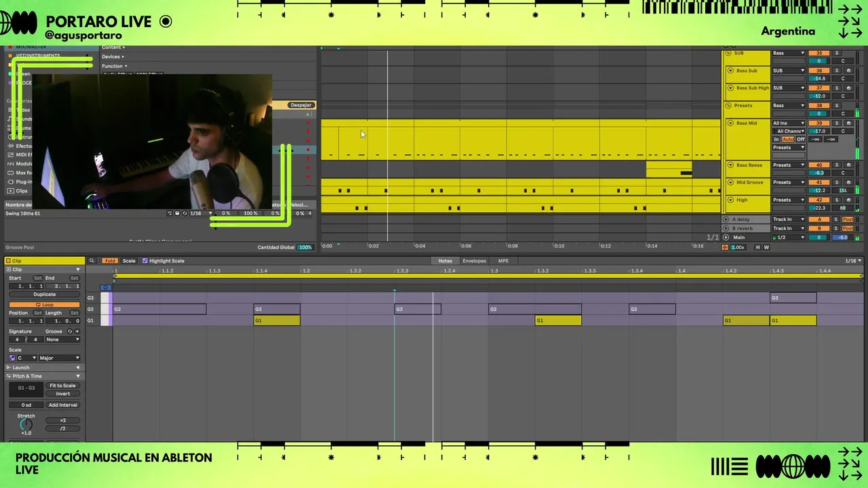Adjust the Stretch knob
868x488 pixels.
pos(26,425)
